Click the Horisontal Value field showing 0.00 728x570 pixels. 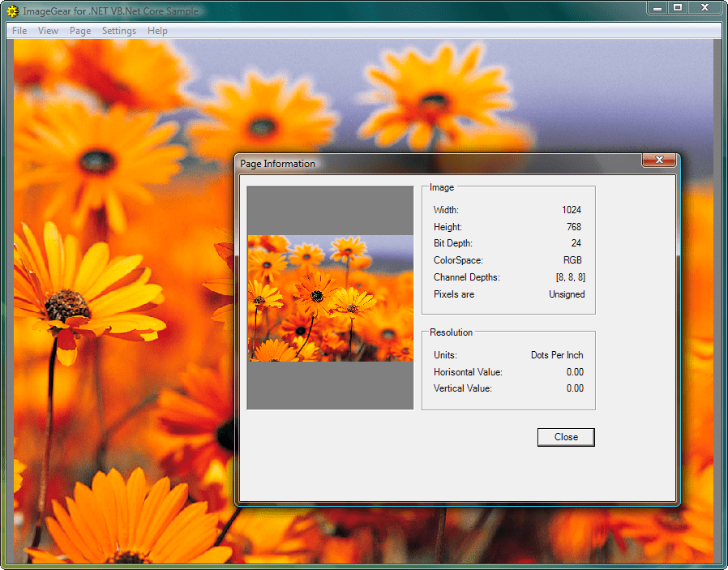pyautogui.click(x=576, y=371)
